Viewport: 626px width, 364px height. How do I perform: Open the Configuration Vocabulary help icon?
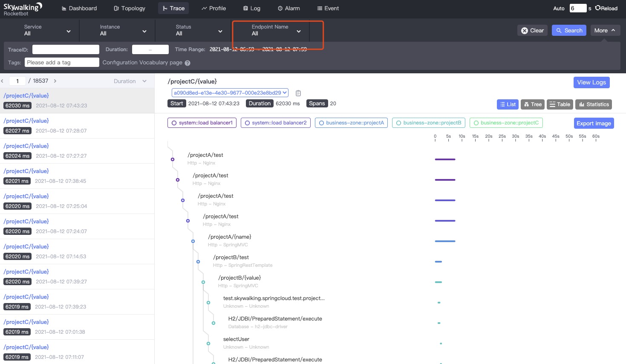click(x=188, y=63)
